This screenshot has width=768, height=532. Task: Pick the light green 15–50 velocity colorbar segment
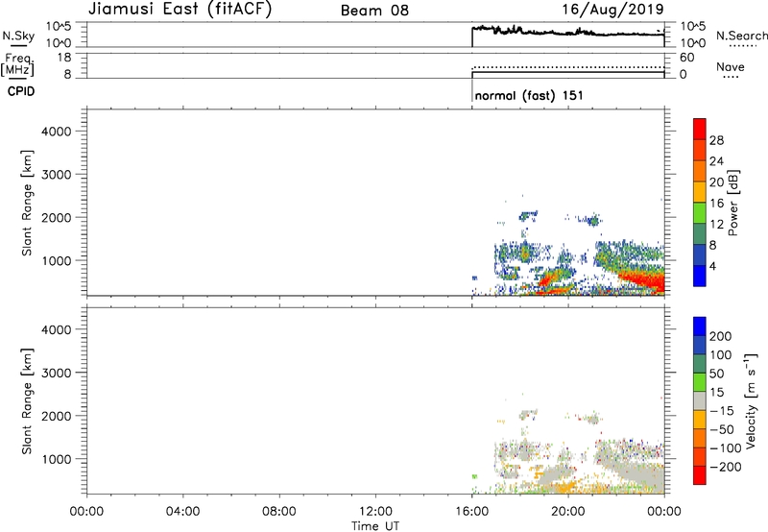pos(700,382)
